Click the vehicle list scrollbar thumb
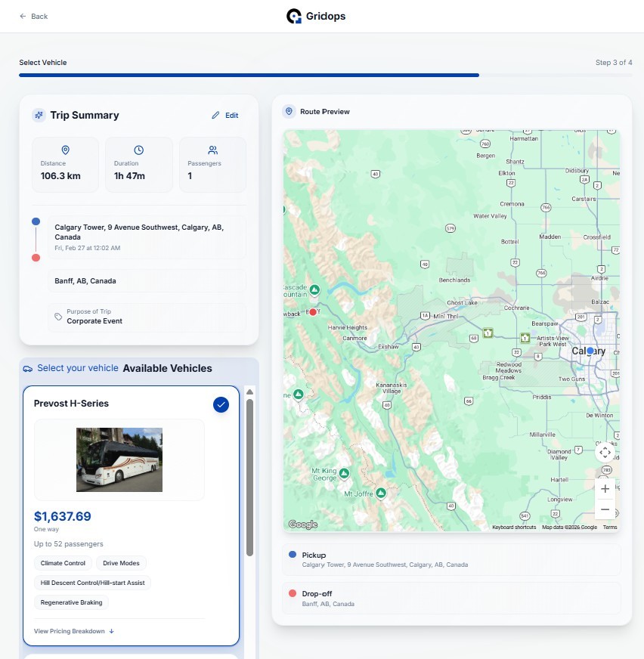The width and height of the screenshot is (644, 659). (x=249, y=478)
